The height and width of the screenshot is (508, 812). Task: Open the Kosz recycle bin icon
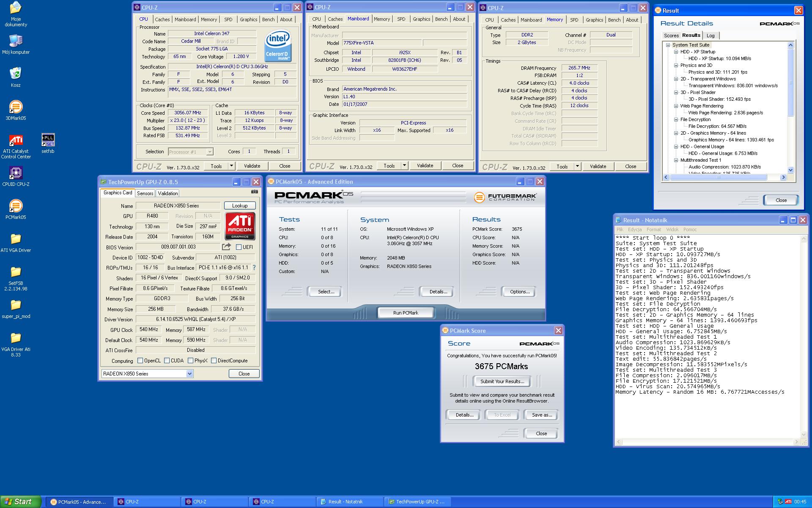pyautogui.click(x=16, y=77)
